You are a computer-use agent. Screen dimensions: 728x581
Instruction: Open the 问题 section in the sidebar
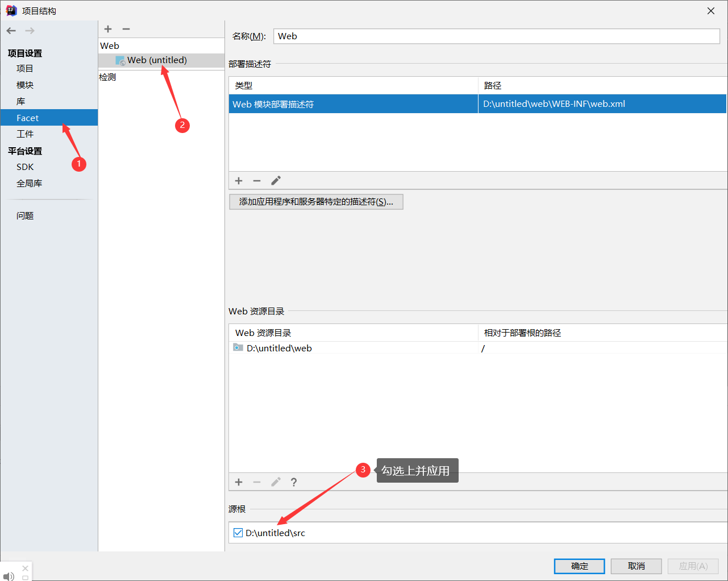(x=25, y=215)
